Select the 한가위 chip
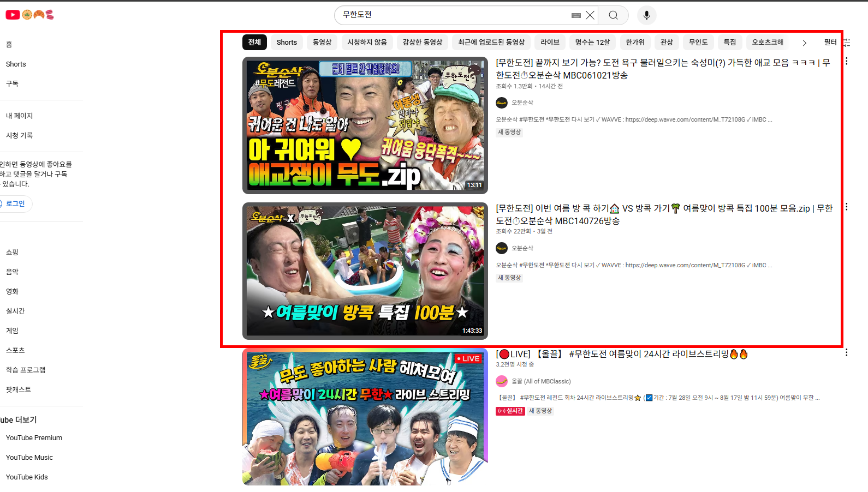Viewport: 868px width, 492px height. (x=635, y=43)
